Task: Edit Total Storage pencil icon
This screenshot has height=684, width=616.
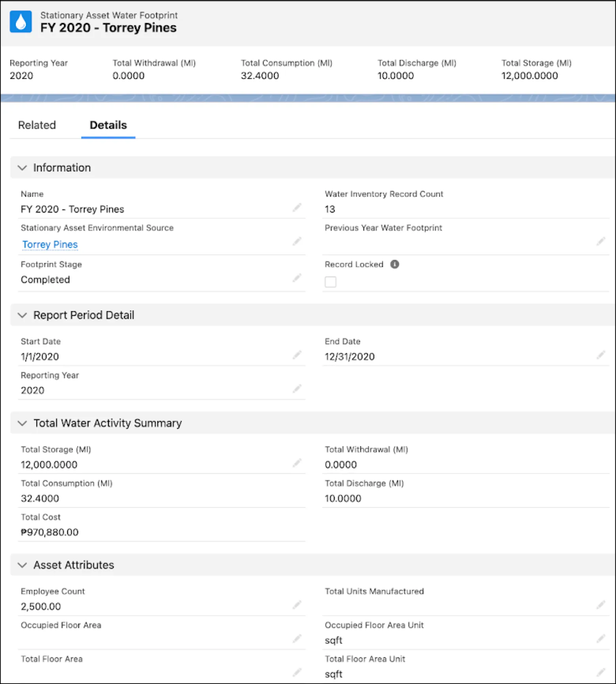Action: click(297, 463)
